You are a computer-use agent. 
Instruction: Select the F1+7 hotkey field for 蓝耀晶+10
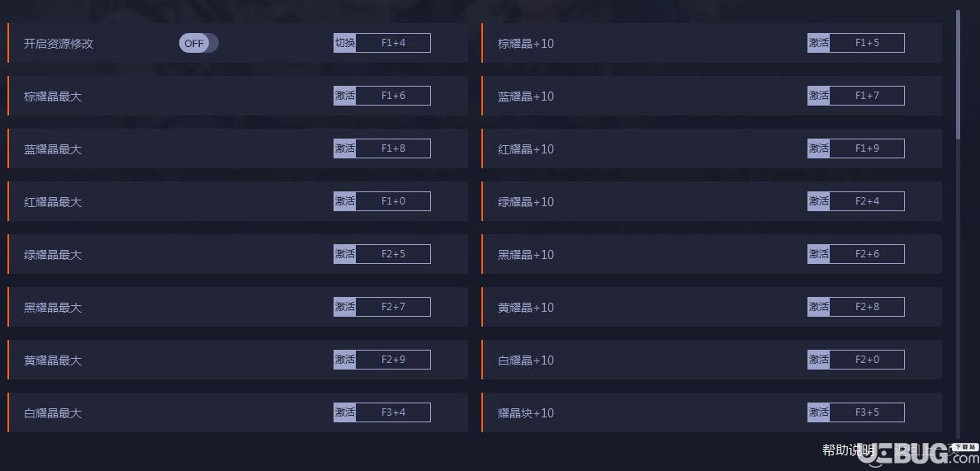[x=867, y=96]
